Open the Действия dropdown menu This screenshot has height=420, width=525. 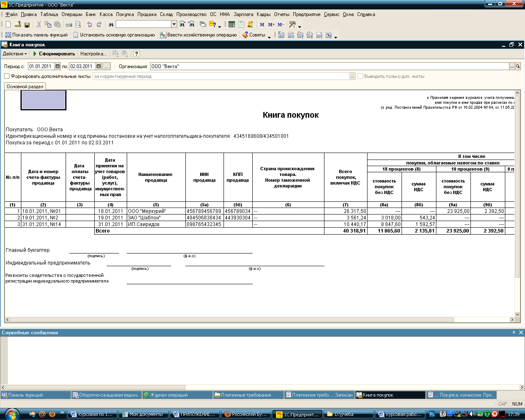coord(15,54)
